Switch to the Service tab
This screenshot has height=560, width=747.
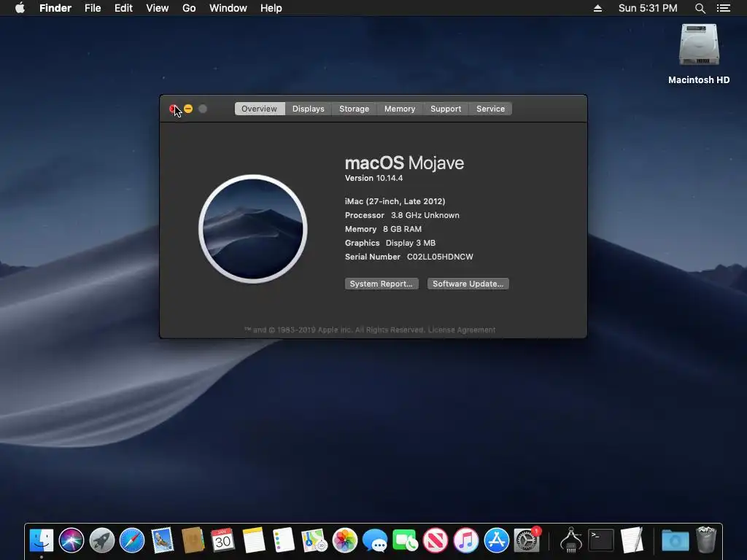[491, 109]
